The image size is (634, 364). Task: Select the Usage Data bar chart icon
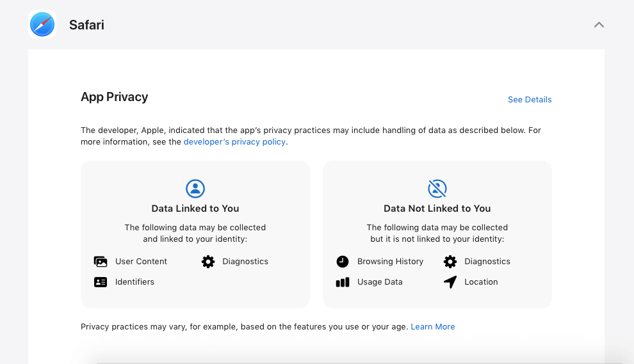[343, 282]
